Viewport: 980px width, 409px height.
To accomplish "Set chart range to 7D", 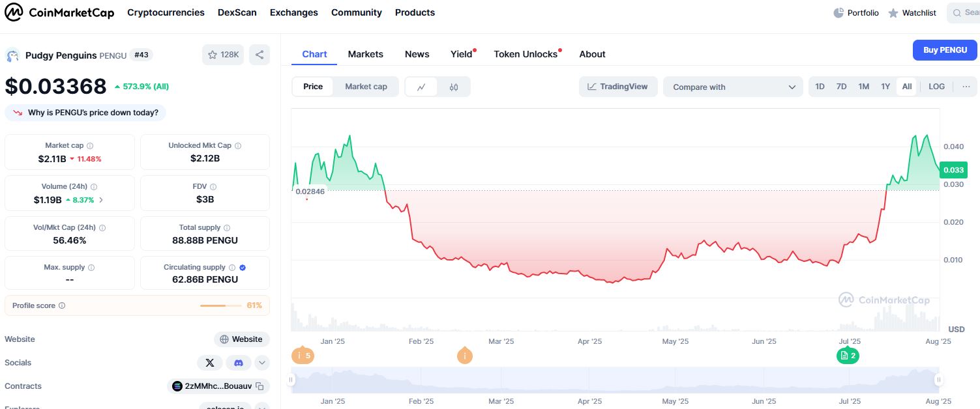I will tap(842, 87).
